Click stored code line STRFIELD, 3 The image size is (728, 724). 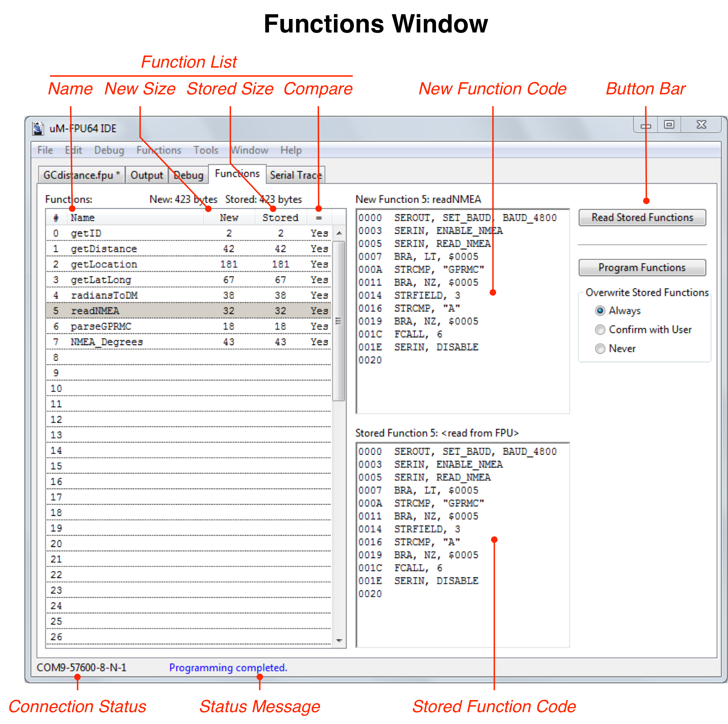tap(409, 529)
